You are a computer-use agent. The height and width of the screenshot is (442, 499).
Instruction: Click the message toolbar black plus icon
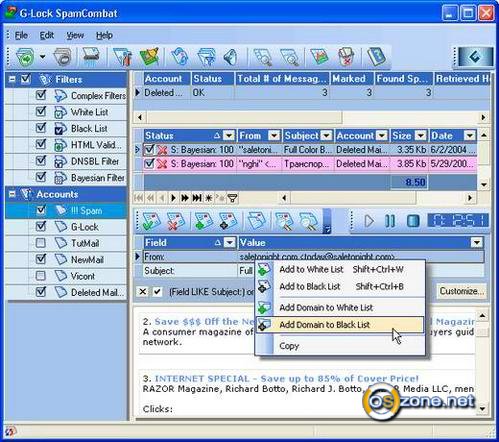coord(228,221)
